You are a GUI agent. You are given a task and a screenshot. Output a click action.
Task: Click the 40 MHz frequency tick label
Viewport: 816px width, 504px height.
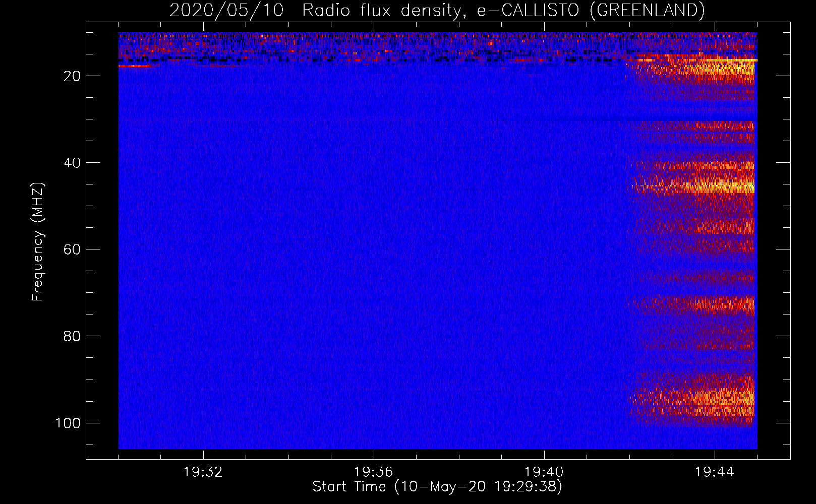pos(72,163)
